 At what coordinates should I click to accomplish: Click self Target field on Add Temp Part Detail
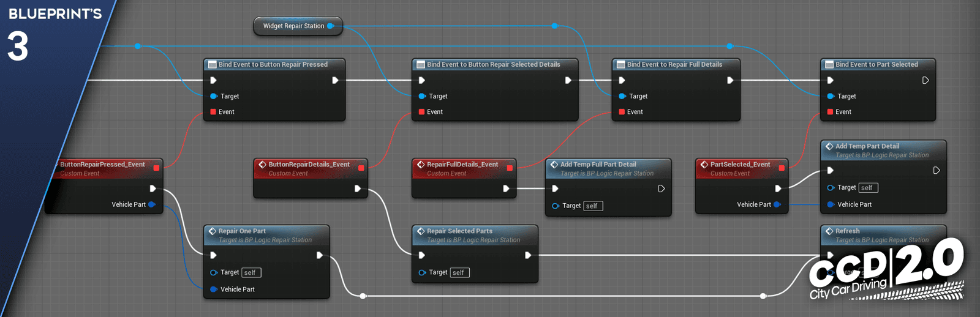(868, 188)
